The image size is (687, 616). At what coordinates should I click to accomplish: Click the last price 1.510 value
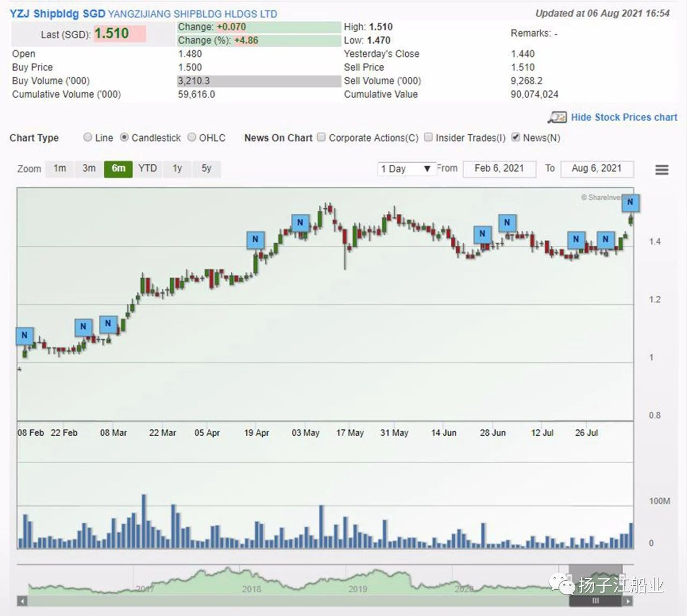click(x=112, y=33)
